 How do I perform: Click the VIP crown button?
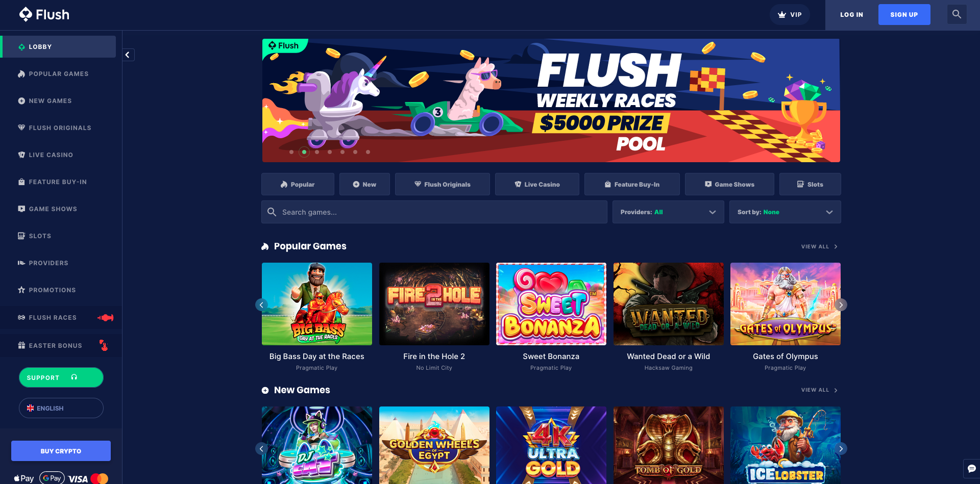[x=790, y=15]
